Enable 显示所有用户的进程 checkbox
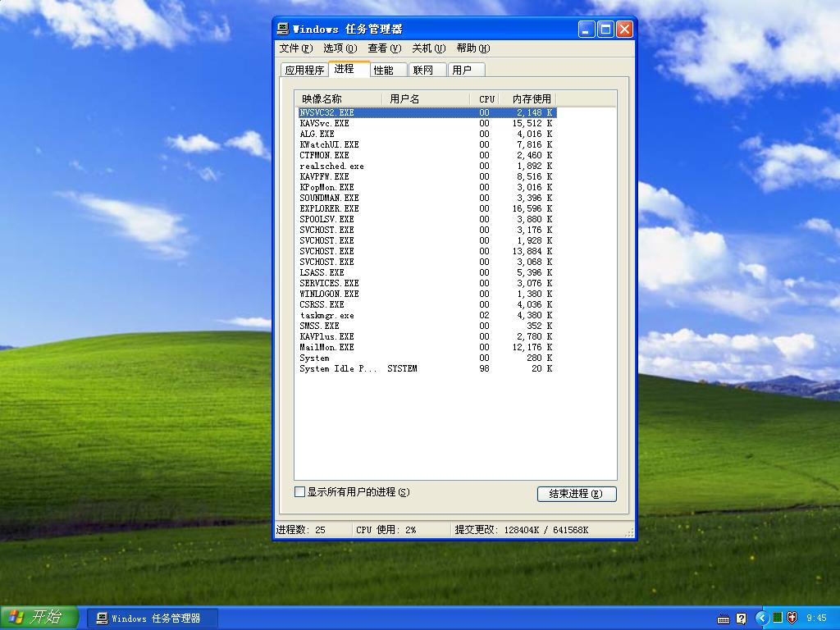Viewport: 840px width, 630px height. (300, 492)
